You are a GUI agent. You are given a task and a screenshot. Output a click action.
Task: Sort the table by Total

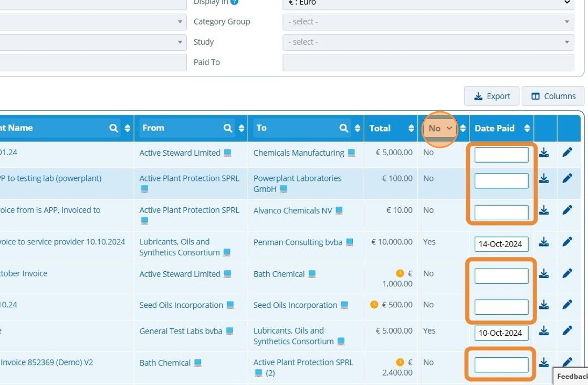411,128
